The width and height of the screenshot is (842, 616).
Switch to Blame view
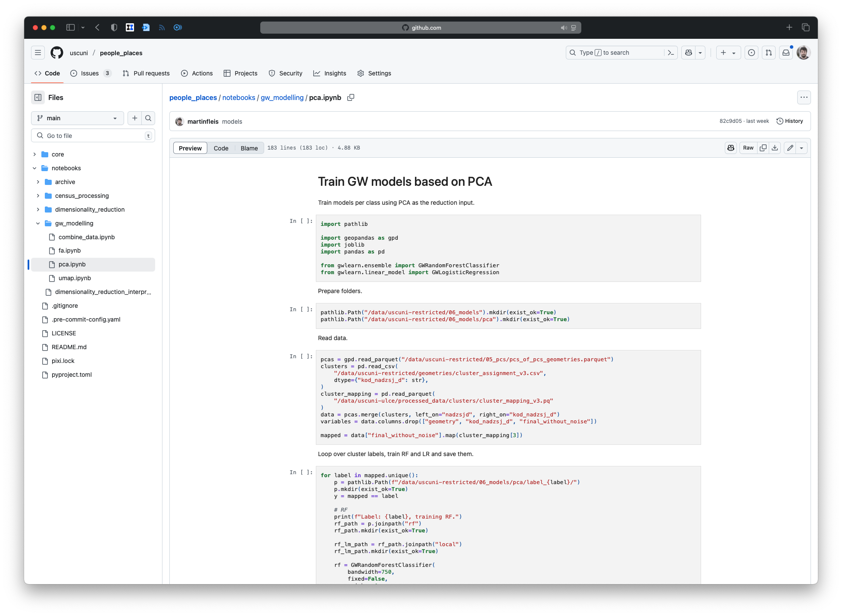249,148
